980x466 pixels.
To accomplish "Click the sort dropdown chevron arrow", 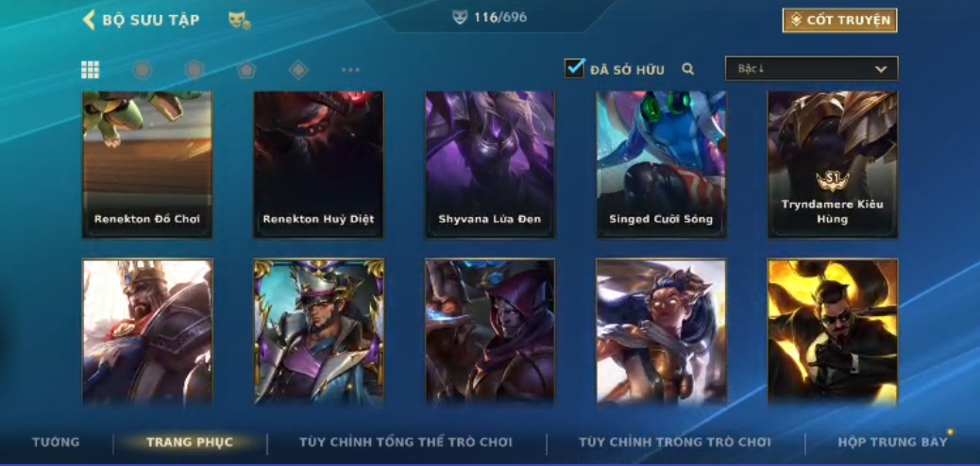I will coord(881,70).
